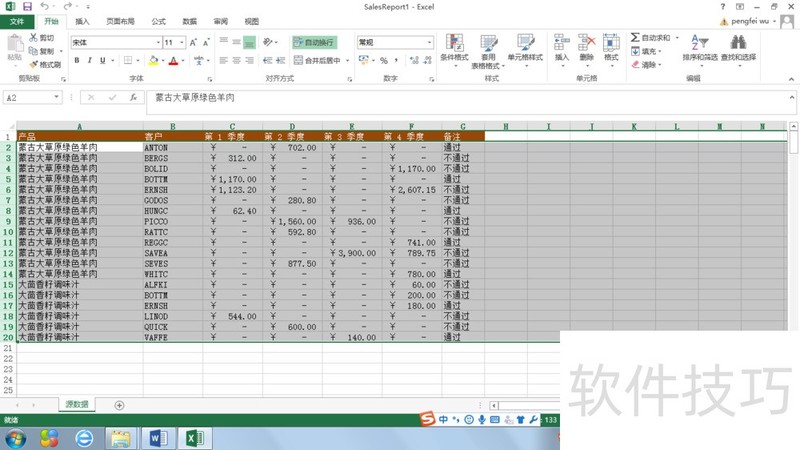
Task: Select top vertical alignment icon
Action: (223, 42)
